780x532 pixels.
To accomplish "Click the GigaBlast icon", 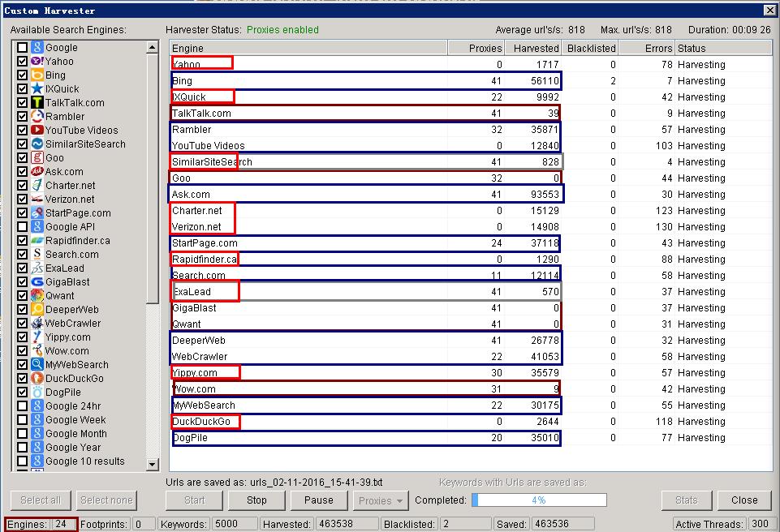I will (37, 282).
